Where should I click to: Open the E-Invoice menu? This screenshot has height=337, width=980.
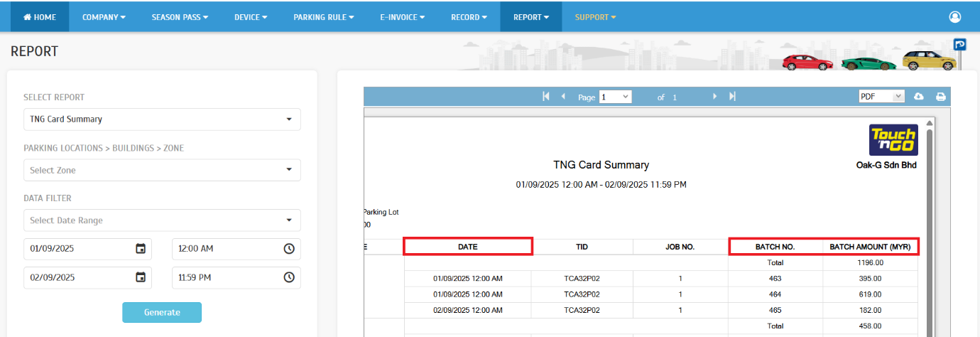click(x=401, y=16)
